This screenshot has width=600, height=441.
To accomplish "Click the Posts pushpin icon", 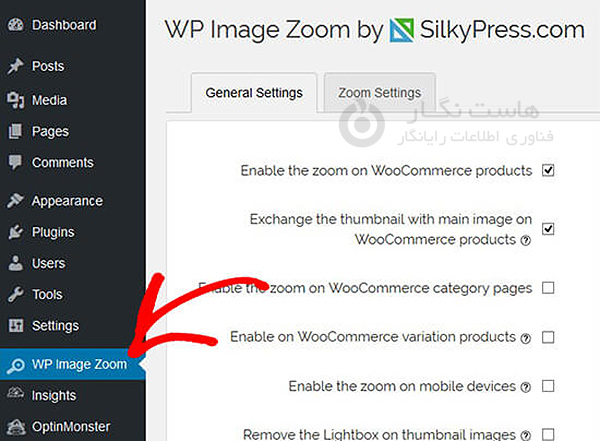I will pyautogui.click(x=15, y=67).
